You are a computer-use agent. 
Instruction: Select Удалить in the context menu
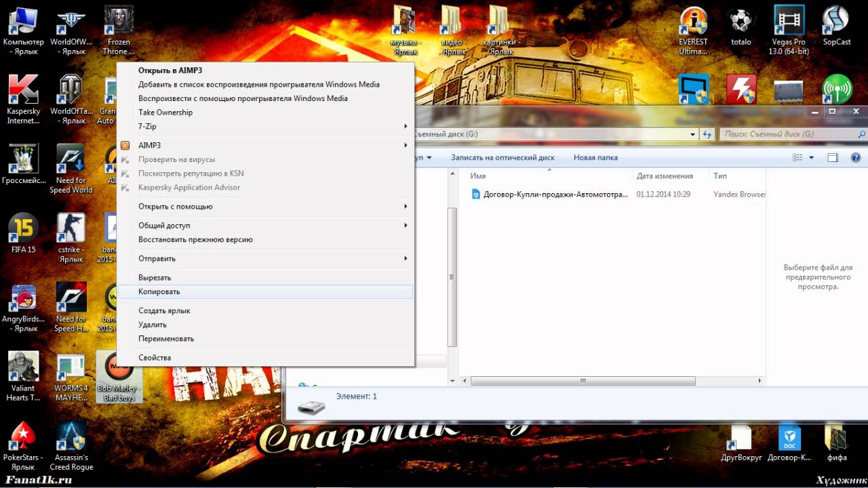click(x=265, y=325)
